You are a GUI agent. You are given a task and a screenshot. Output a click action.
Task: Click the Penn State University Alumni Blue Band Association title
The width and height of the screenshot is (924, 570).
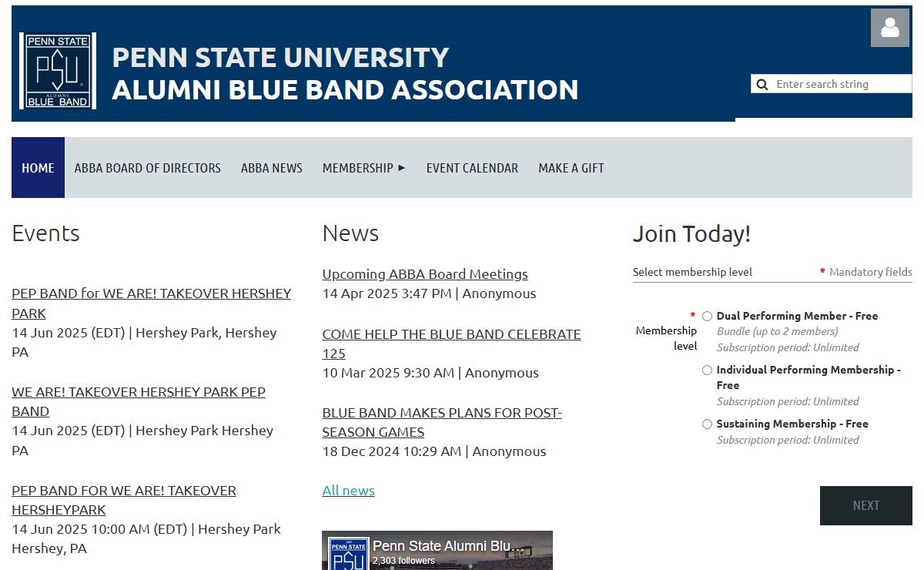pyautogui.click(x=345, y=74)
